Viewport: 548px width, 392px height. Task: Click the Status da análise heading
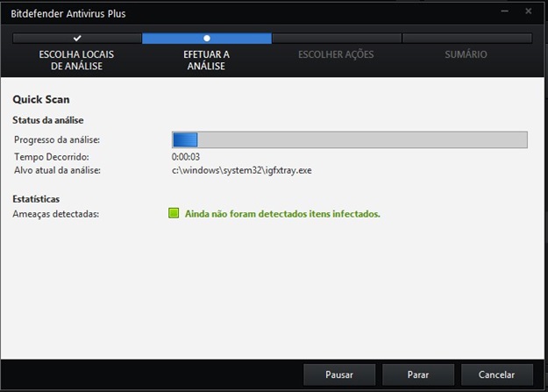click(48, 120)
